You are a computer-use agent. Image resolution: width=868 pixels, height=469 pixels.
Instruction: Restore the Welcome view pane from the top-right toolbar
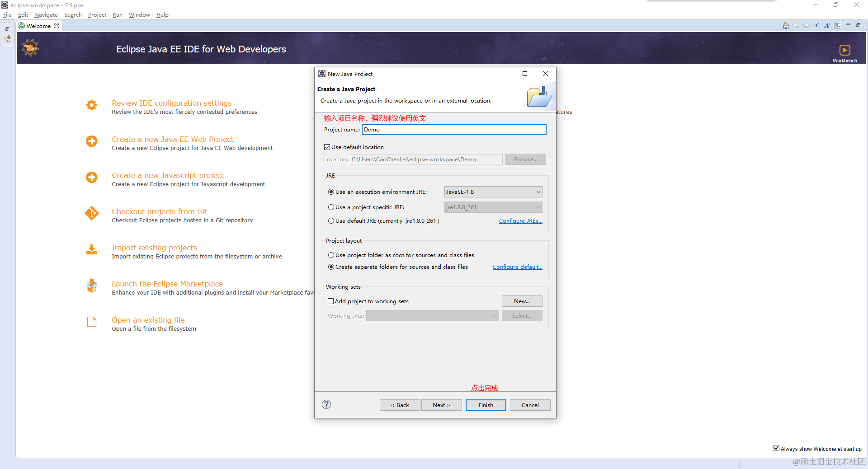(859, 25)
